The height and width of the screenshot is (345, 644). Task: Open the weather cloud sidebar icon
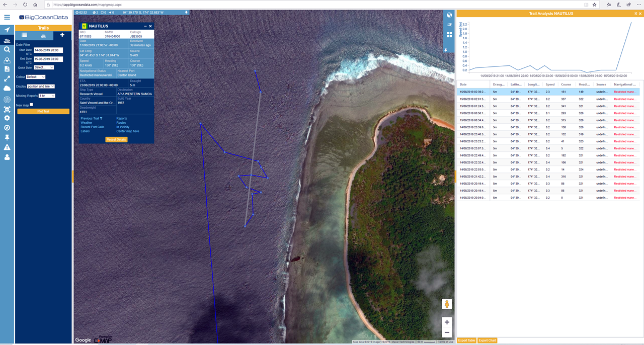7,89
